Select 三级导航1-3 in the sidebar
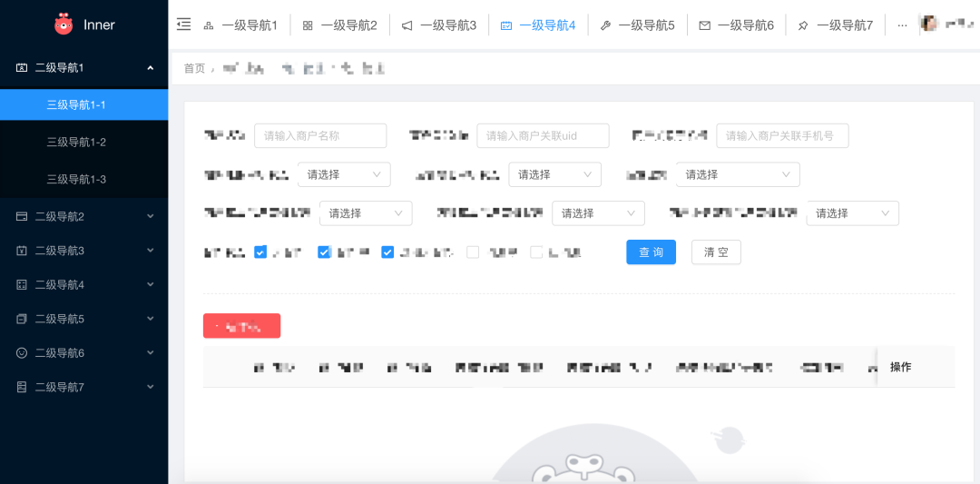Screen dimensions: 980x484 point(83,180)
